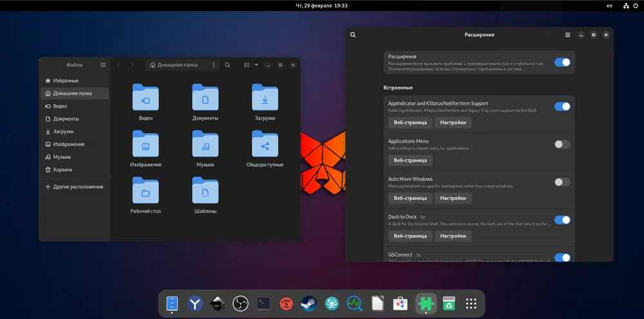Click the search icon in Files toolbar

(x=227, y=65)
